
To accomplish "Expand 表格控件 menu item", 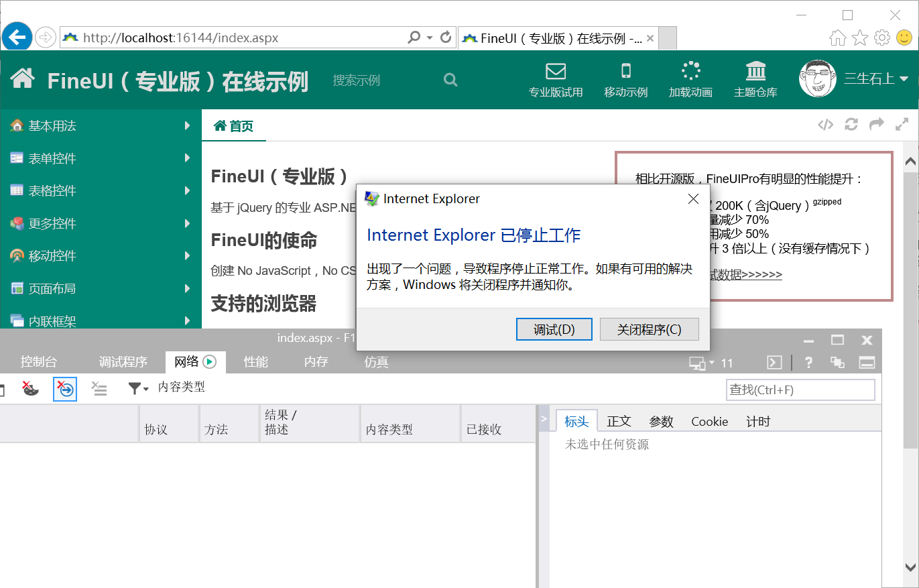I will [101, 190].
